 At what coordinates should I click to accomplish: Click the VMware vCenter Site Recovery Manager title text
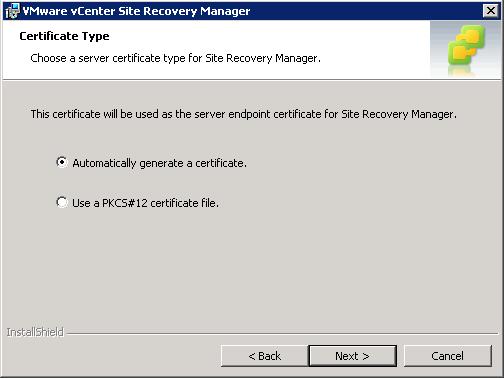pos(136,11)
